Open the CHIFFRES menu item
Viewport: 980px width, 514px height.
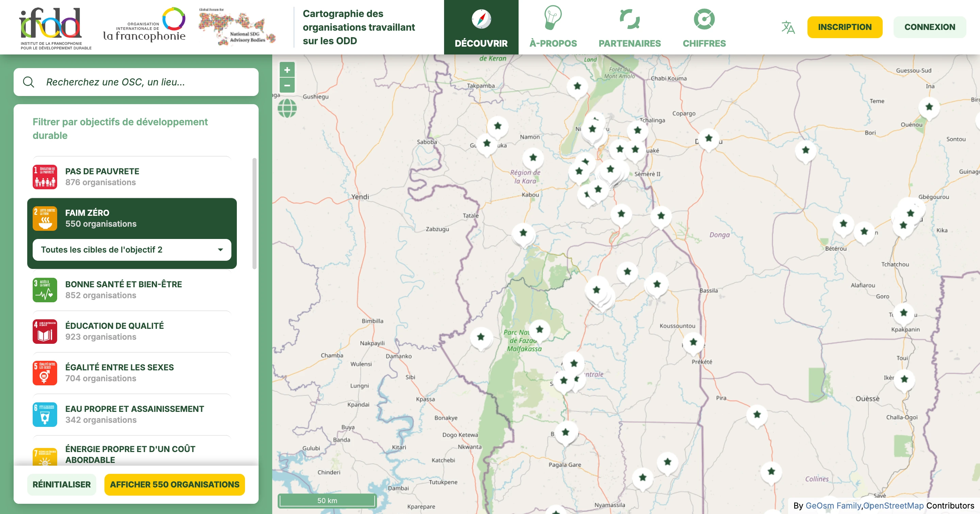704,43
